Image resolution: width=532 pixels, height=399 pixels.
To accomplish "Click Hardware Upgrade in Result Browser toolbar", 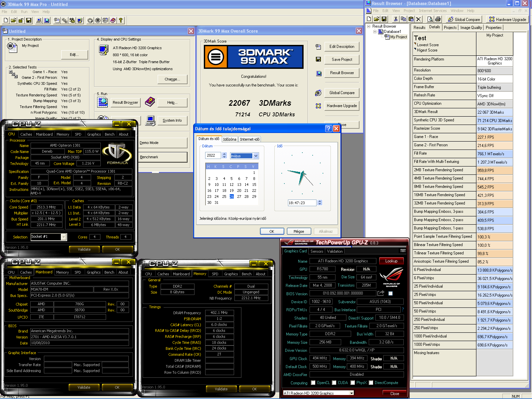I will (508, 19).
